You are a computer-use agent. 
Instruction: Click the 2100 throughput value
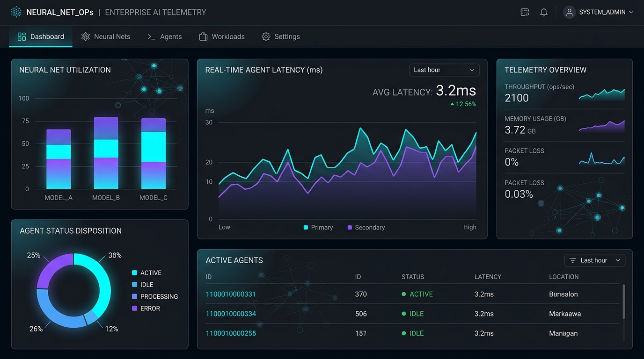517,98
